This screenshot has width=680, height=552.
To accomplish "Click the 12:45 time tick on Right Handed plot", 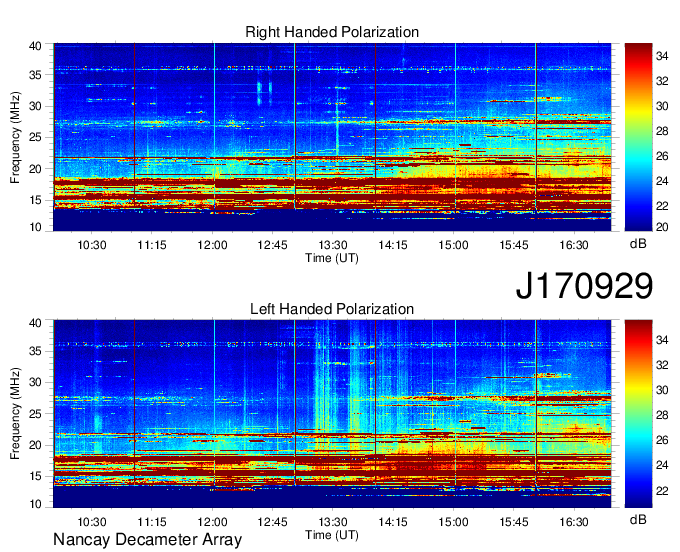I will (x=272, y=245).
